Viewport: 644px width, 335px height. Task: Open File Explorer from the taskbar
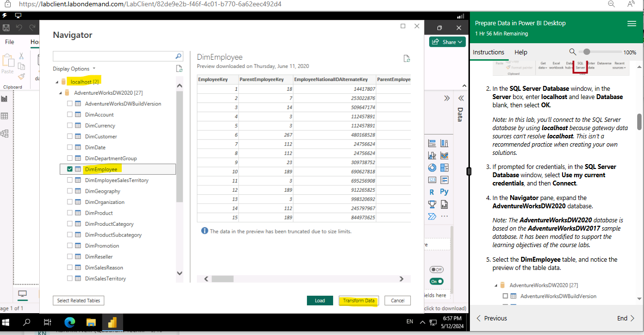click(x=91, y=322)
